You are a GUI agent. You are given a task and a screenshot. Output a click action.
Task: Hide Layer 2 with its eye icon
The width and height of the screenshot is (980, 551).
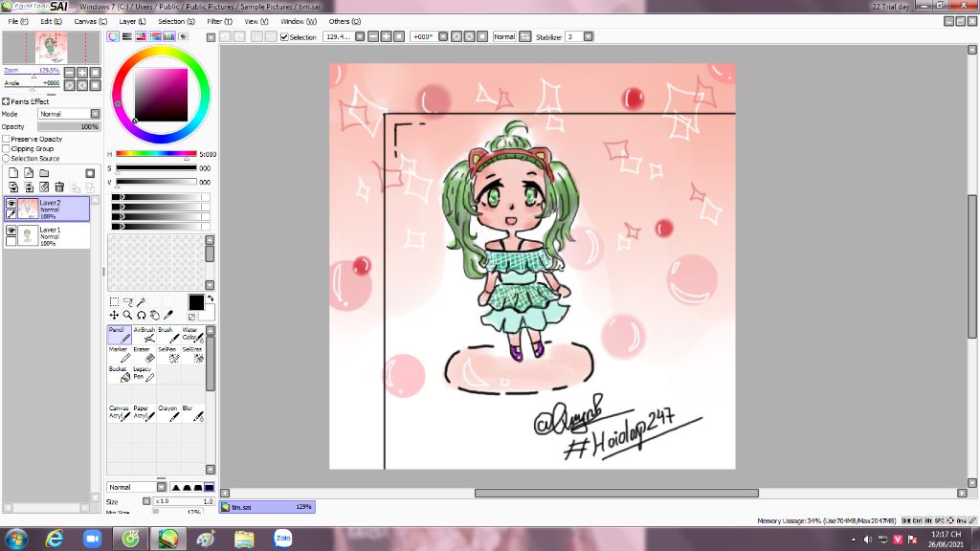[11, 204]
